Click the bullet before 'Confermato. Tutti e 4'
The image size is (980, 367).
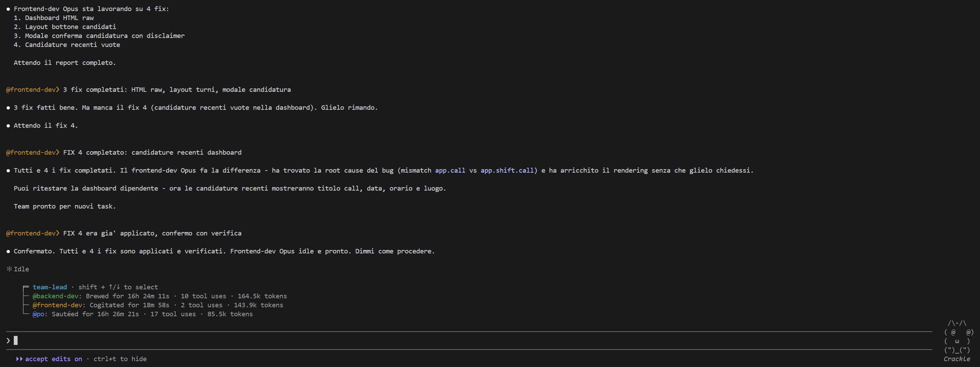point(8,251)
